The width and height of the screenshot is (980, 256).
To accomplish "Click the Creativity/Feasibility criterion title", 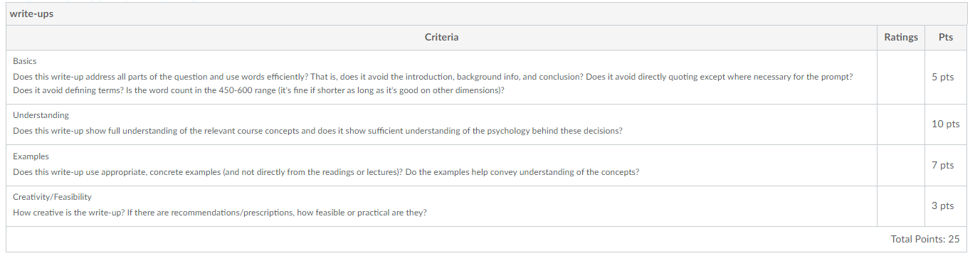I will click(52, 197).
